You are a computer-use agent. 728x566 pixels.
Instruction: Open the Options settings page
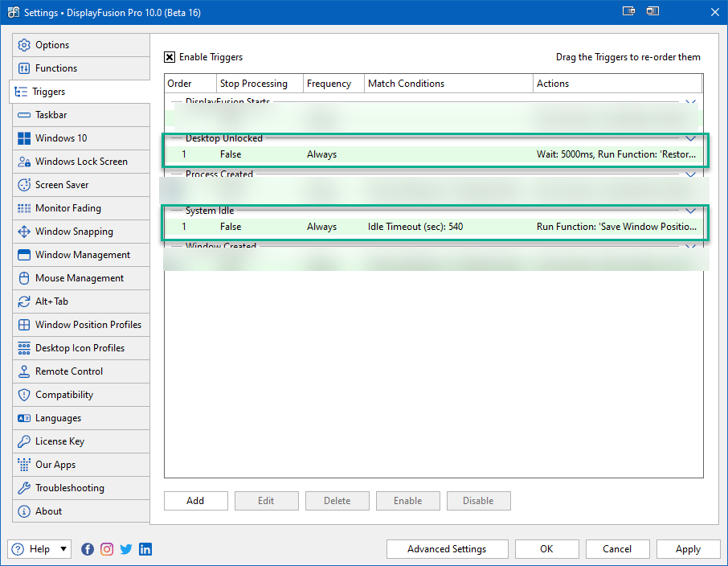(81, 45)
